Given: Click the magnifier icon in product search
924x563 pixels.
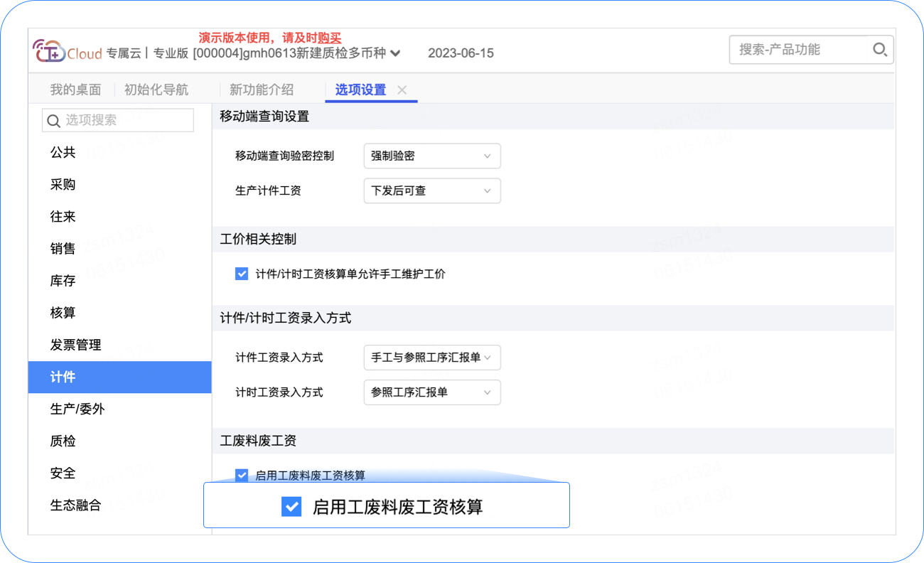Looking at the screenshot, I should (x=880, y=50).
